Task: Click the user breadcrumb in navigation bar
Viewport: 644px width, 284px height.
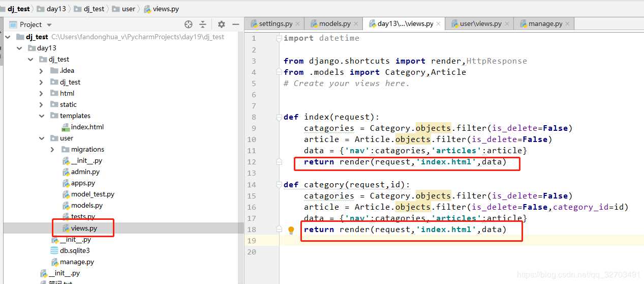Action: (x=124, y=9)
